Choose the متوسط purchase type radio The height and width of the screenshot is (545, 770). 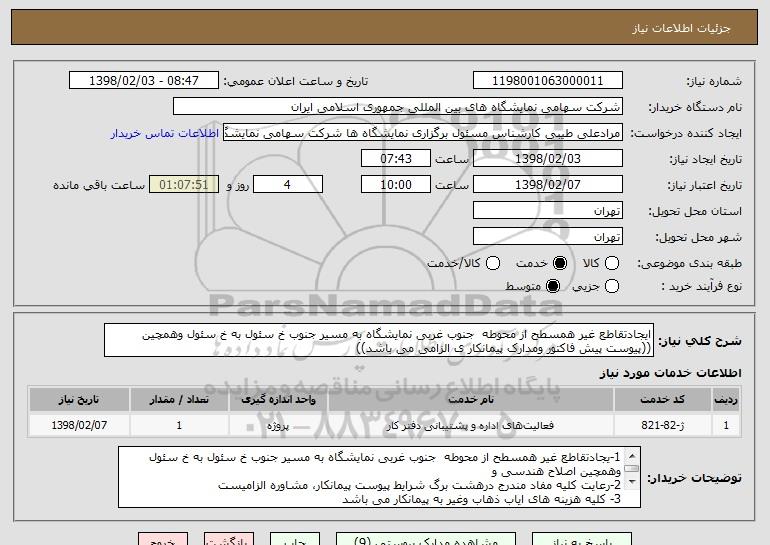(553, 286)
